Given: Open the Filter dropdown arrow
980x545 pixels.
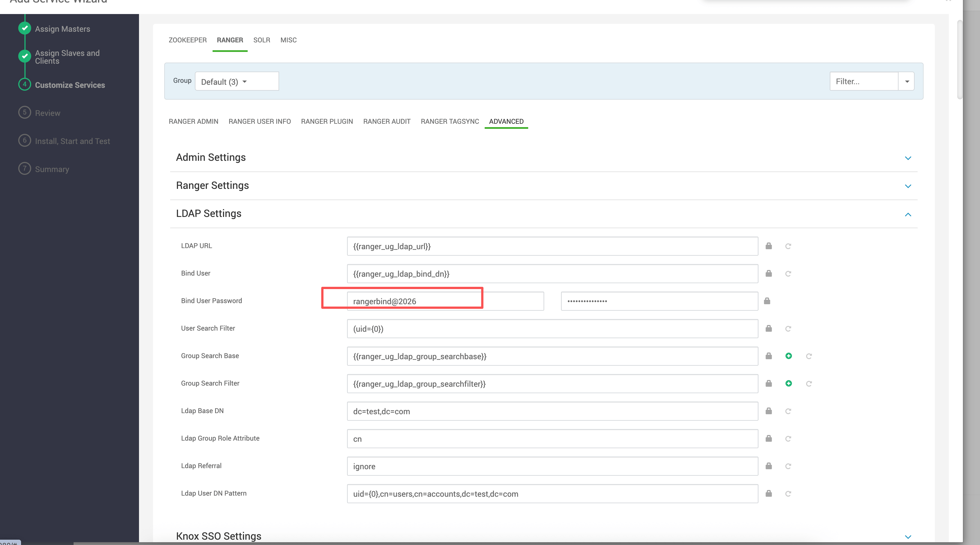Looking at the screenshot, I should [907, 81].
